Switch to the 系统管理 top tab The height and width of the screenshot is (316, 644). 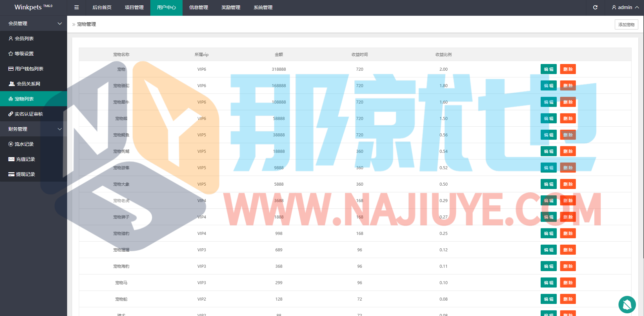pyautogui.click(x=263, y=7)
